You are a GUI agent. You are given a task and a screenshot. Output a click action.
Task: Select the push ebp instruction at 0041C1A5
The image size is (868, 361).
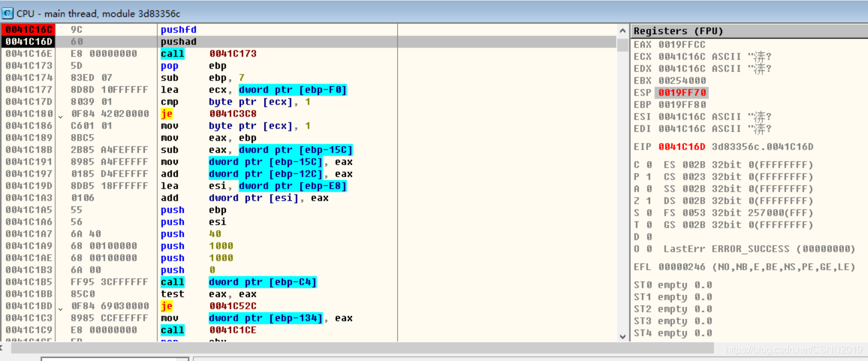pyautogui.click(x=193, y=210)
